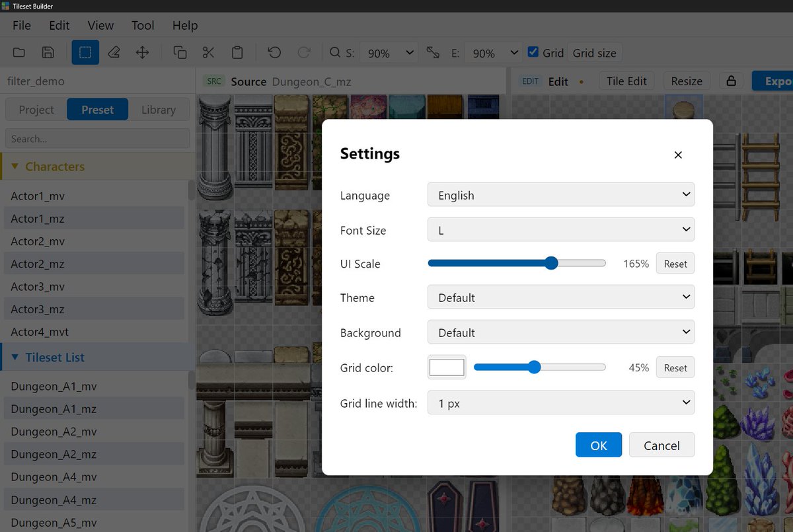Select Dungeon_A2_mv tileset
The width and height of the screenshot is (793, 532).
(x=94, y=432)
